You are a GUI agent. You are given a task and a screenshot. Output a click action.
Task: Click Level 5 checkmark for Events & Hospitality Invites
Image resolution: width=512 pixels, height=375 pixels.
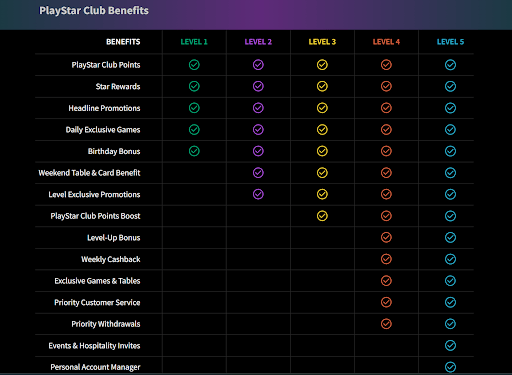pos(450,345)
